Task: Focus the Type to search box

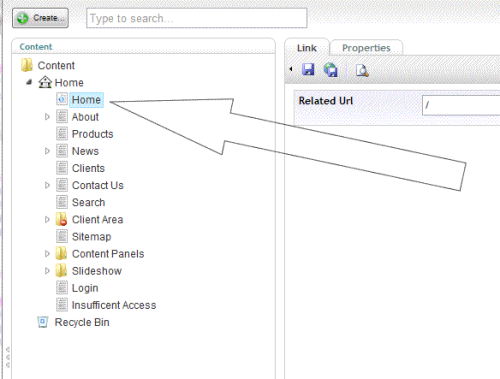Action: tap(197, 18)
